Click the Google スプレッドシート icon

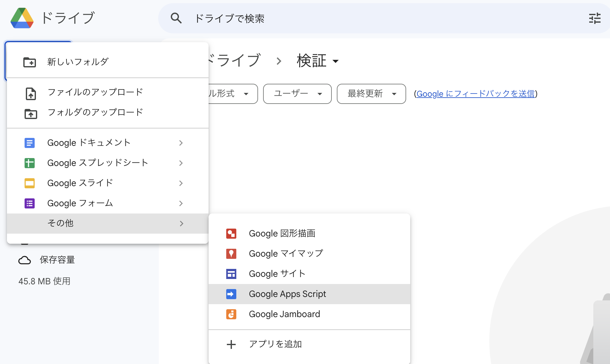30,163
